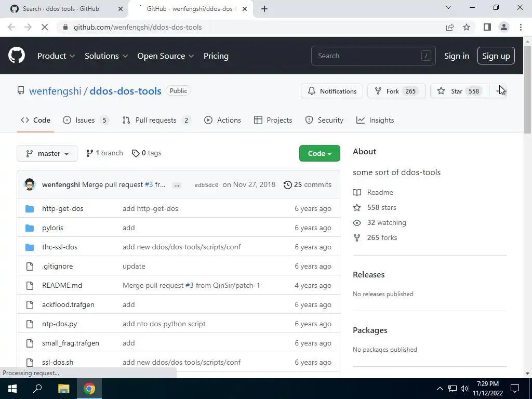Image resolution: width=532 pixels, height=399 pixels.
Task: Focus the GitHub search field
Action: pyautogui.click(x=373, y=56)
